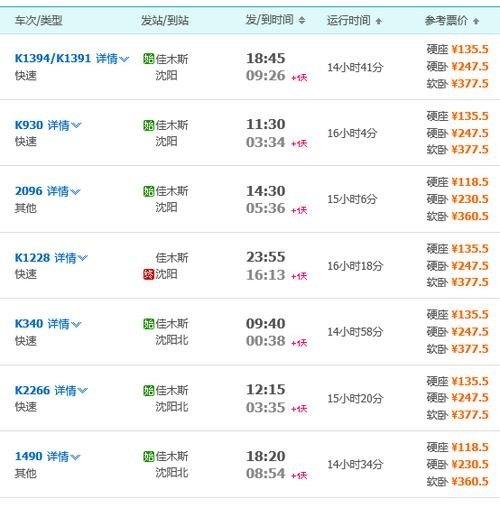Screen dimensions: 500x508
Task: Click the green 始 icon in 1490 row
Action: click(x=148, y=456)
